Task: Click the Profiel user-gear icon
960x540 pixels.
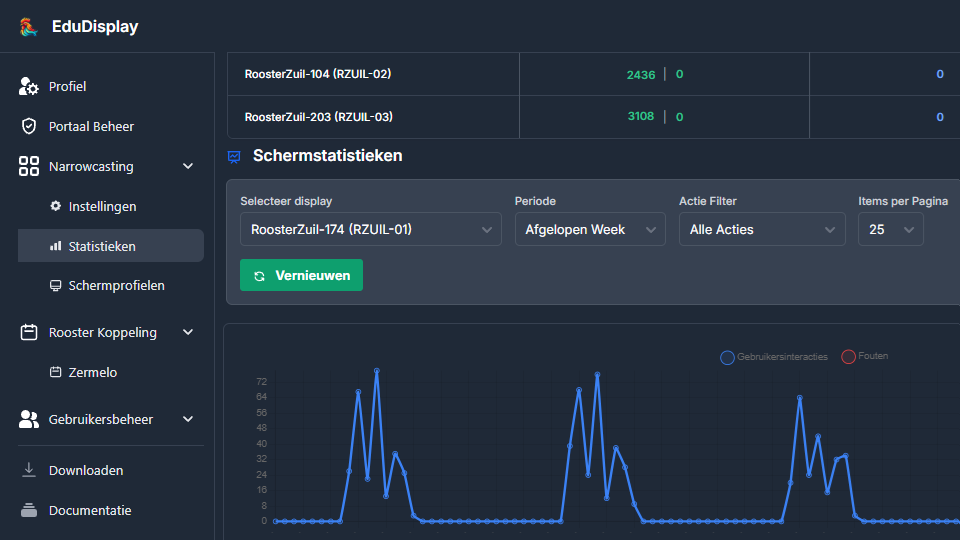Action: (28, 86)
